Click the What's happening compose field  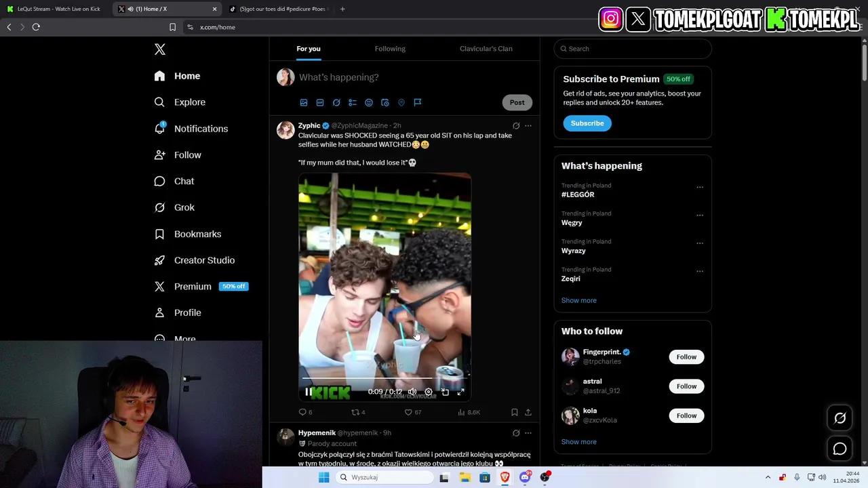pos(414,77)
